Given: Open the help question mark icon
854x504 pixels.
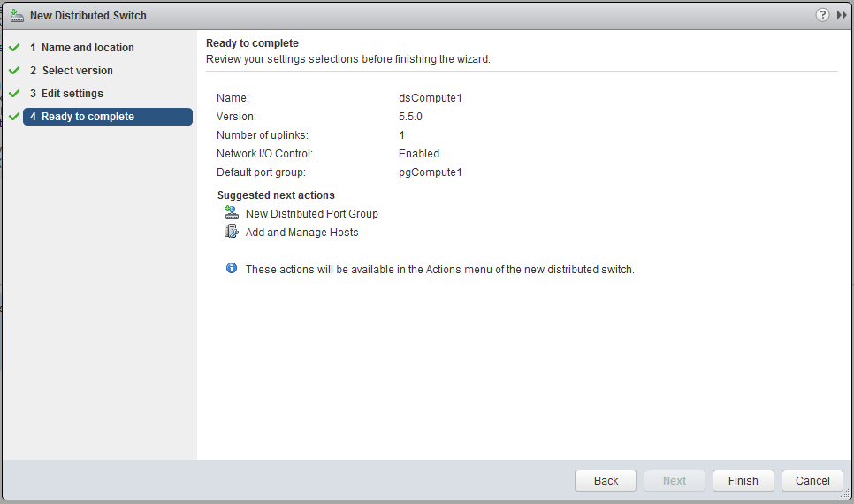Looking at the screenshot, I should point(822,15).
